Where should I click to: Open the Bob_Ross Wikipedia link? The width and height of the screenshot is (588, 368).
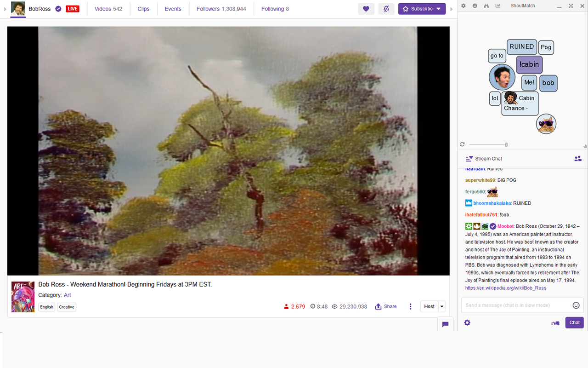click(506, 288)
